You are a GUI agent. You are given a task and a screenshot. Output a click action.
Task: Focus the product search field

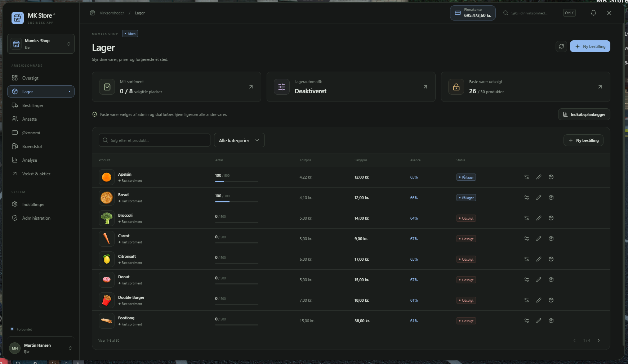point(155,140)
